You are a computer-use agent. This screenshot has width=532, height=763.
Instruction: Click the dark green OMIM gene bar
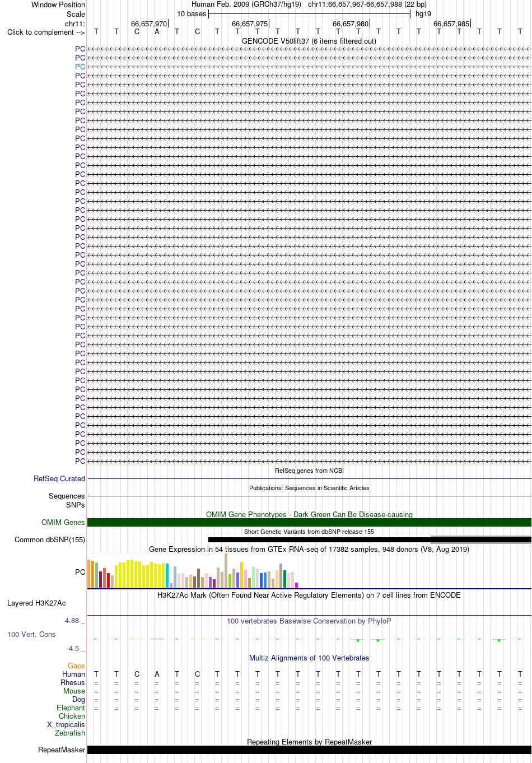pos(309,522)
